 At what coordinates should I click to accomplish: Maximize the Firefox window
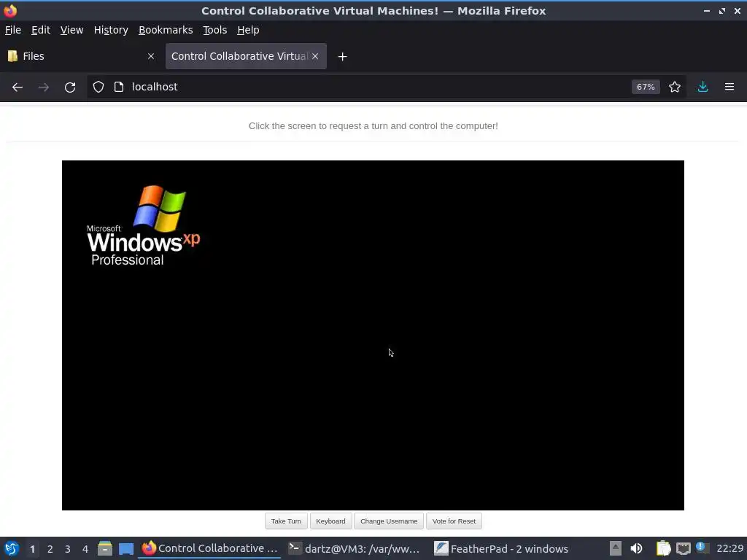point(722,10)
